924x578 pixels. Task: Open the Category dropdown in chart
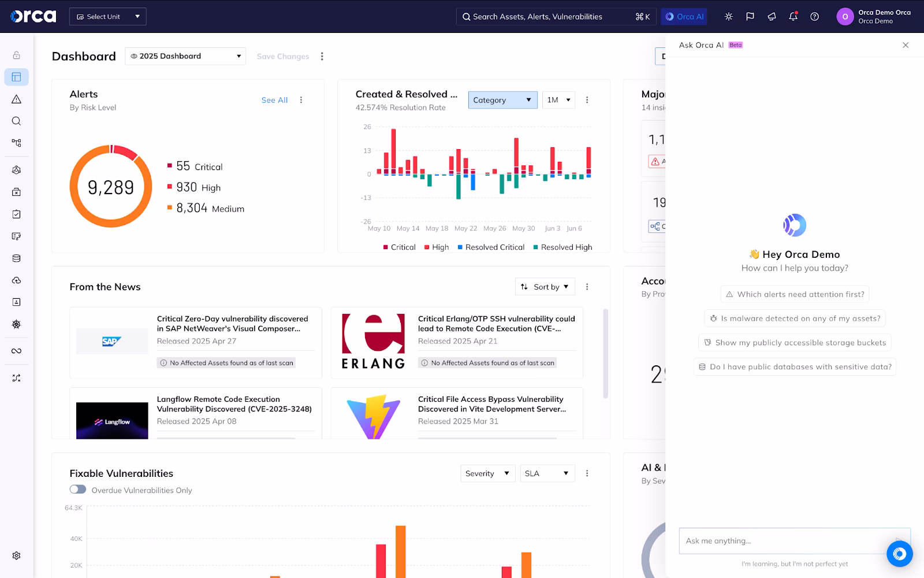pyautogui.click(x=502, y=100)
